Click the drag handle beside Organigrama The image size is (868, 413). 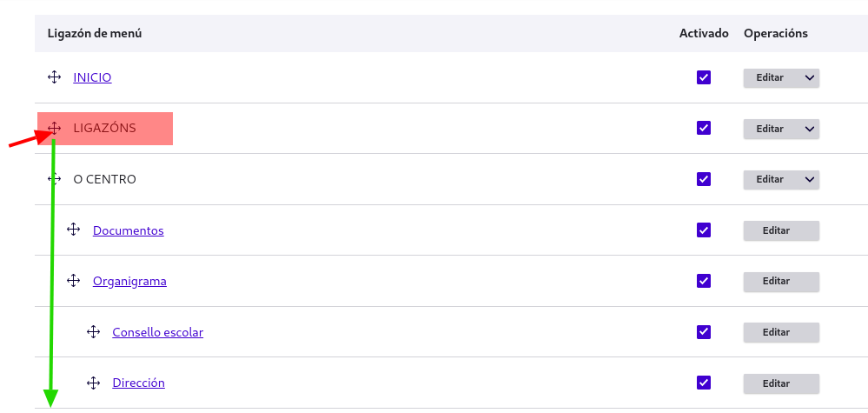pos(74,281)
